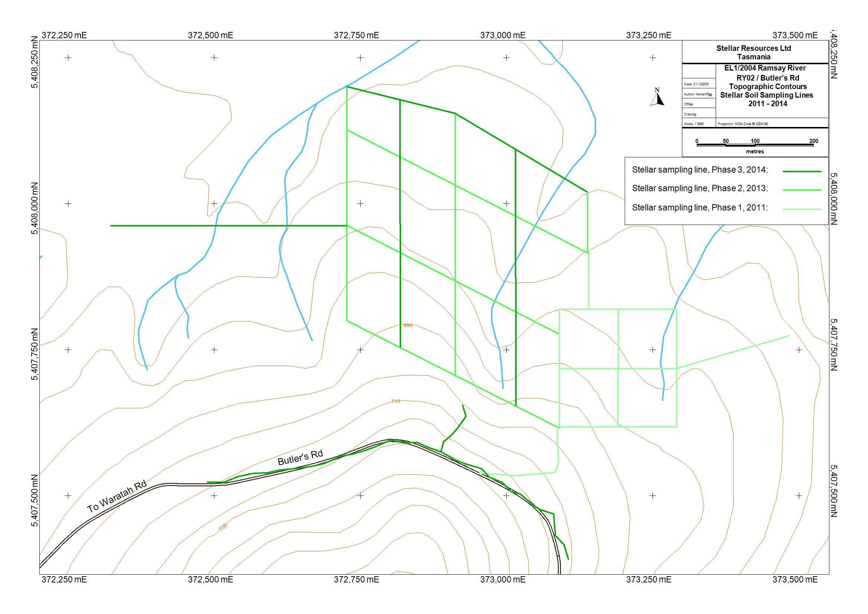The height and width of the screenshot is (614, 868).
Task: Click the Date field in title block
Action: click(x=696, y=84)
